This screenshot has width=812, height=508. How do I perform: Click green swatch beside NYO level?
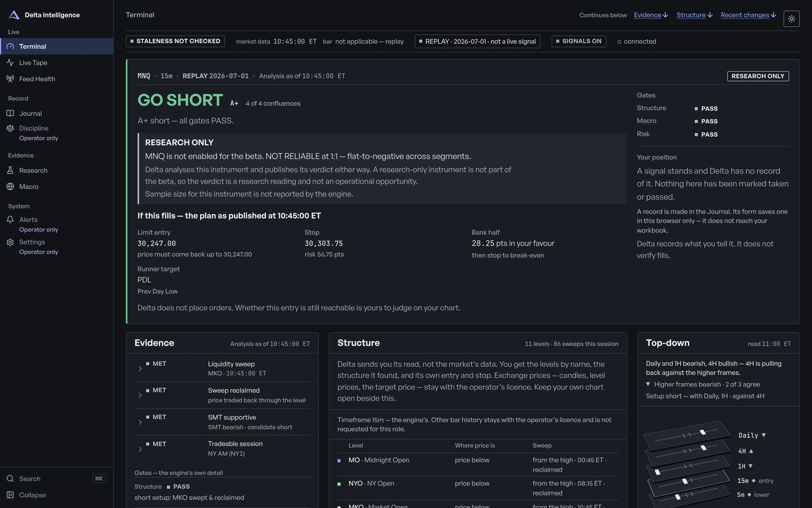pyautogui.click(x=339, y=484)
